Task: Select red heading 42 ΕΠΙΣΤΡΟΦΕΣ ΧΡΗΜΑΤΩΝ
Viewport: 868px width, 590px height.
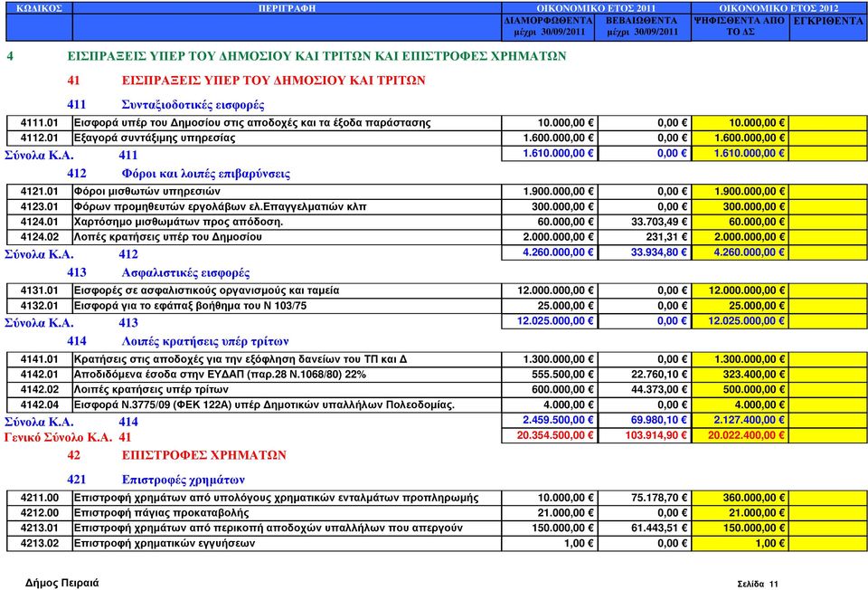Action: pos(176,455)
